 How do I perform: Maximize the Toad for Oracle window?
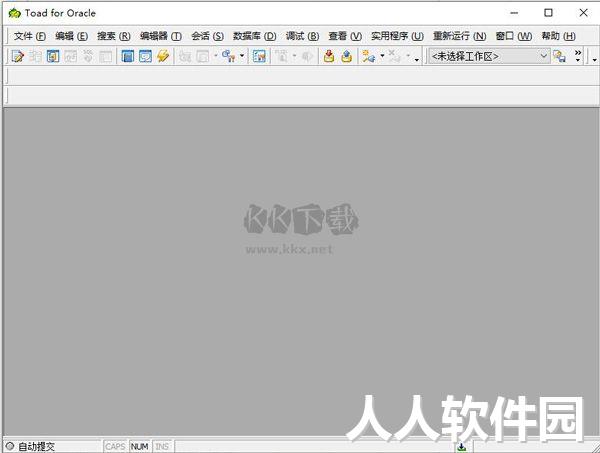click(x=548, y=13)
